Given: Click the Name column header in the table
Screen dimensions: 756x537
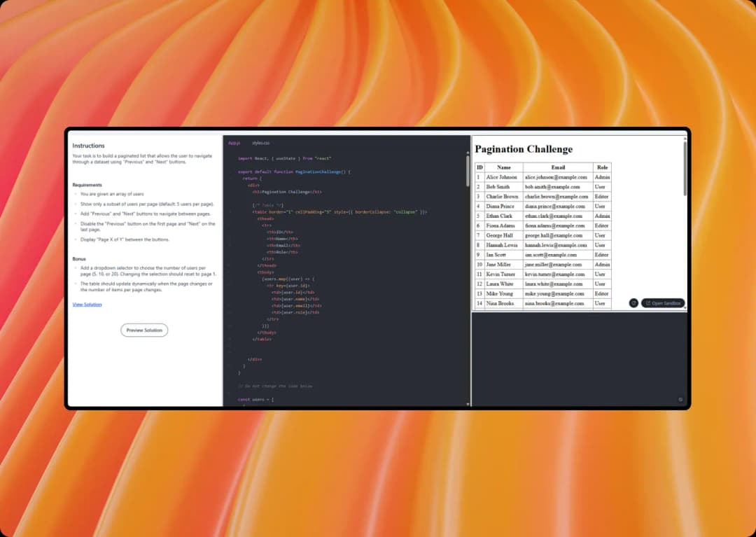Looking at the screenshot, I should click(503, 167).
